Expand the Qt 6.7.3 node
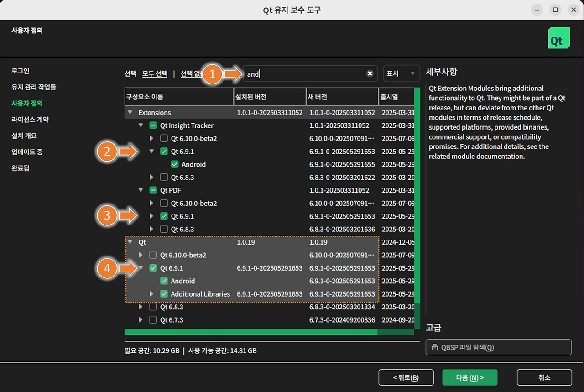Screen dimensions: 584x392 click(141, 320)
